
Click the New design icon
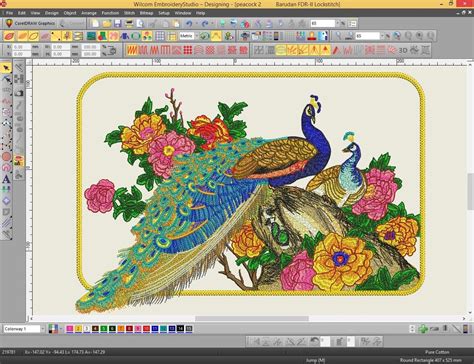click(x=96, y=24)
